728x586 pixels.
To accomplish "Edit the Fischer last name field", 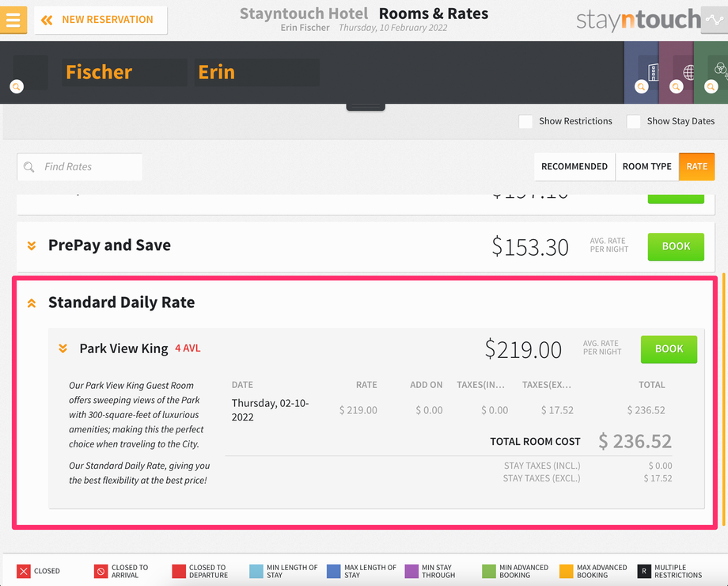I will [124, 72].
